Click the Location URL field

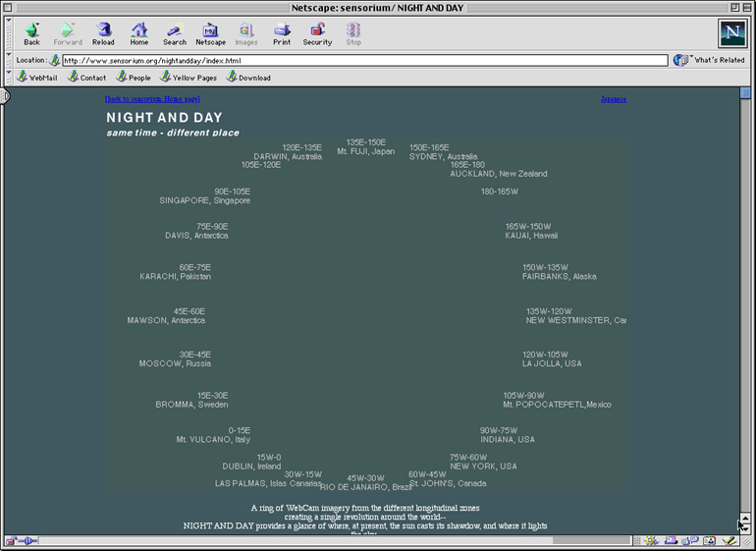click(x=363, y=60)
